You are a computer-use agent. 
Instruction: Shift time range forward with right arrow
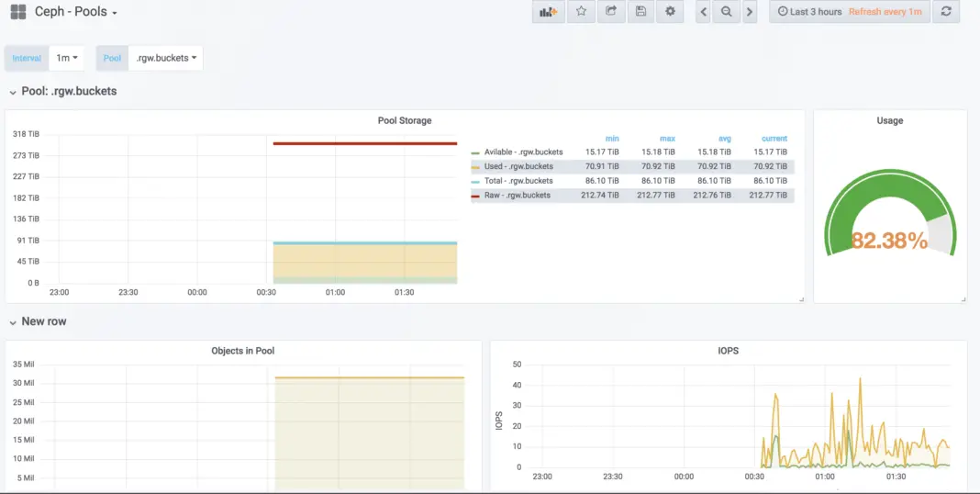click(x=750, y=12)
